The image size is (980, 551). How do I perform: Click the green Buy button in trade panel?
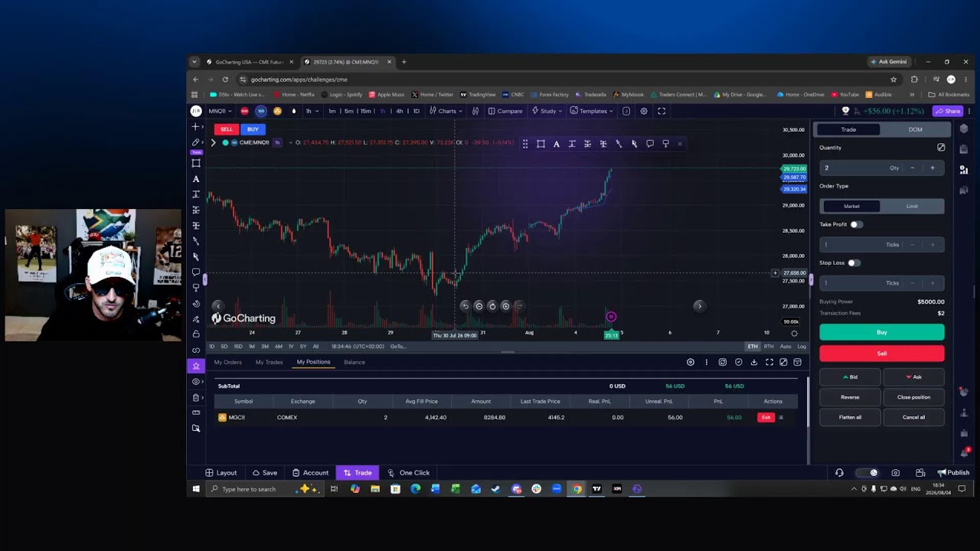click(x=882, y=332)
